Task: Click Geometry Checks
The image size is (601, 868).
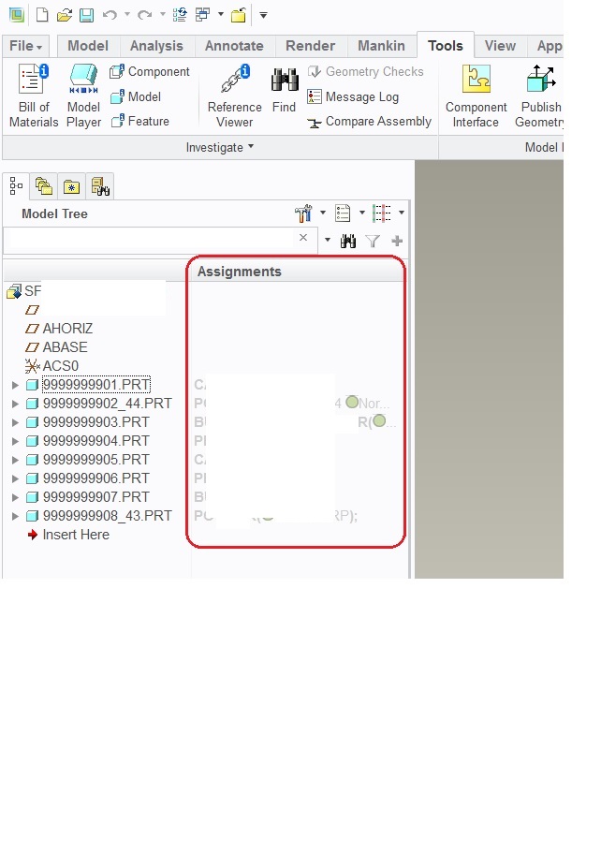Action: point(366,71)
